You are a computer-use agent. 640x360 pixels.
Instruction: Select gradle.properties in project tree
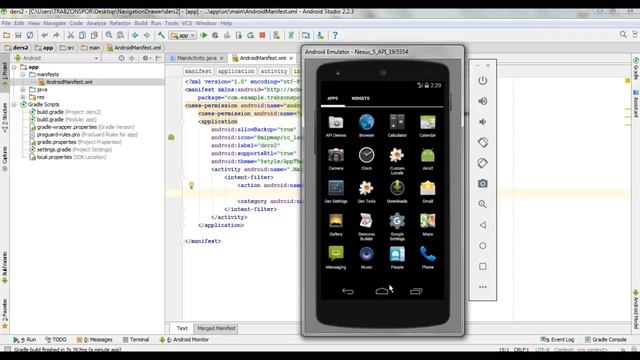(x=56, y=142)
